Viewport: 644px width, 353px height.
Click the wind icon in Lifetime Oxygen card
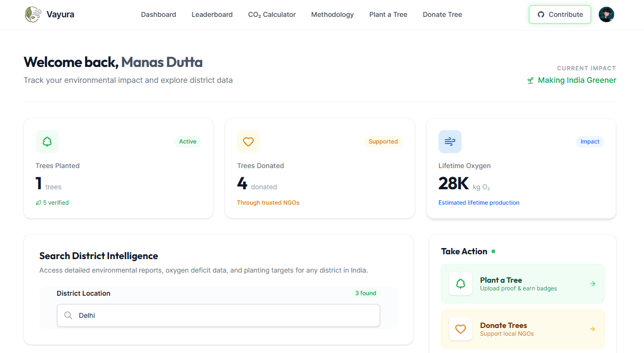point(450,142)
